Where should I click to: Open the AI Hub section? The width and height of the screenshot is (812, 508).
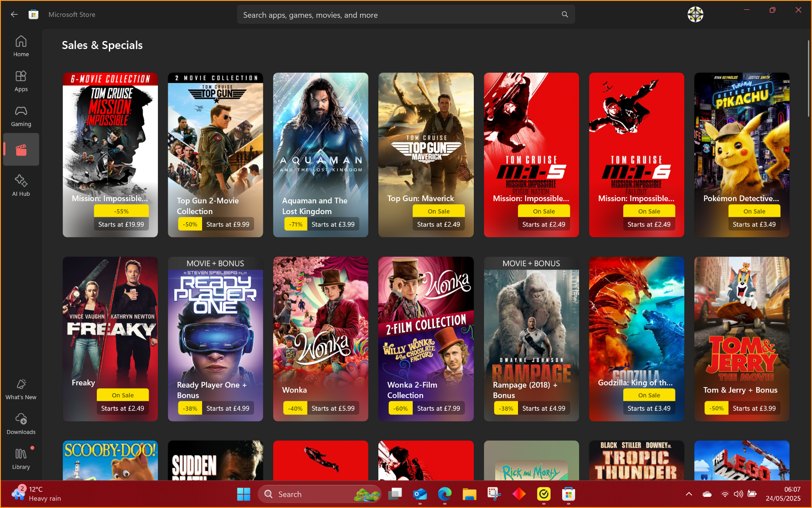[21, 186]
